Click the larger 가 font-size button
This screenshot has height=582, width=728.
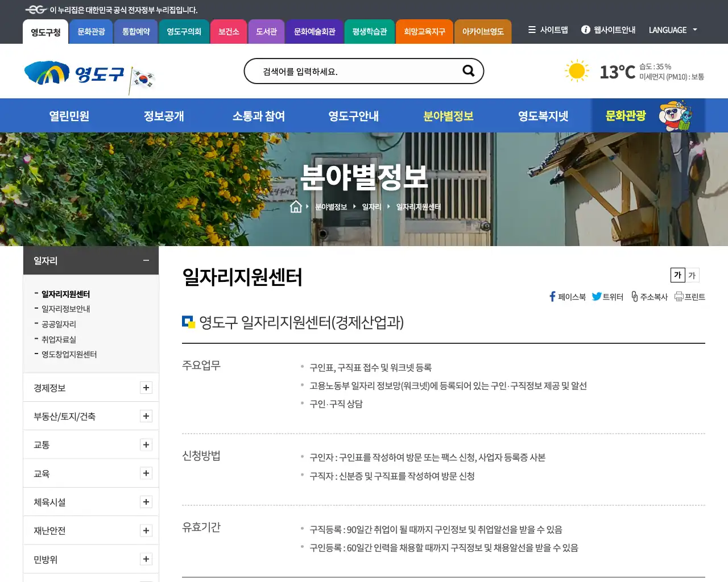click(677, 275)
